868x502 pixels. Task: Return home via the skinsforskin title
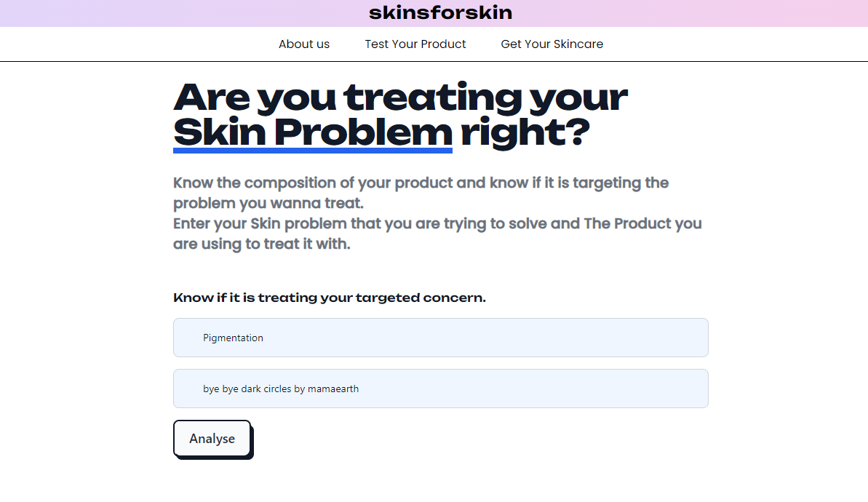[439, 12]
